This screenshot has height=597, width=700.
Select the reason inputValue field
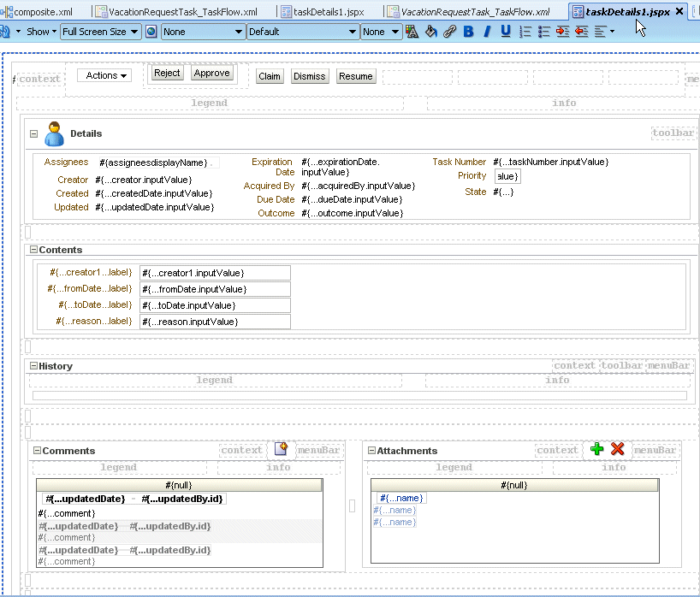click(215, 322)
